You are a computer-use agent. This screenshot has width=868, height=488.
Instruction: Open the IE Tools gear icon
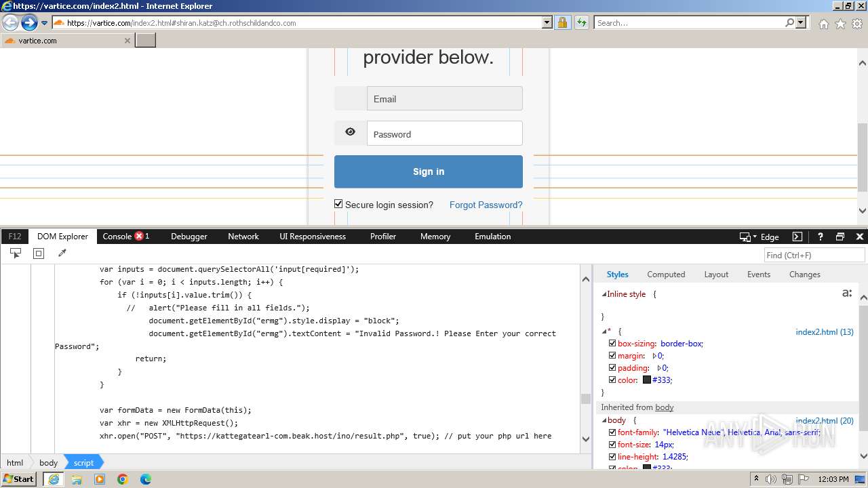(x=857, y=24)
